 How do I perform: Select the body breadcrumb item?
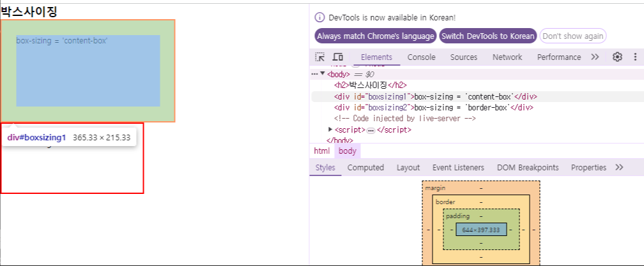coord(348,151)
